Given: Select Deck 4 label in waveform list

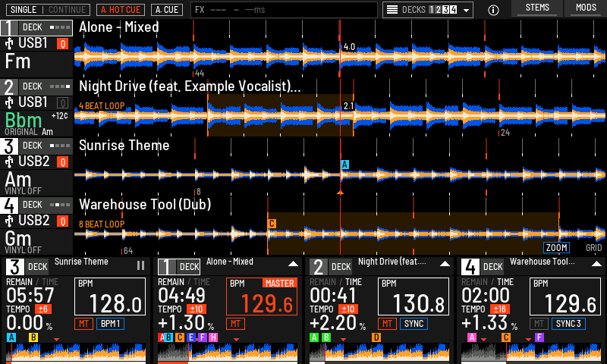Looking at the screenshot, I should point(36,206).
